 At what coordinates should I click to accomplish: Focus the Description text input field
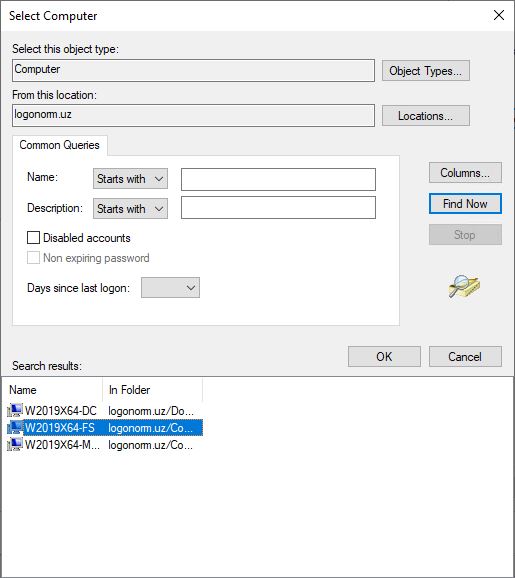click(278, 208)
